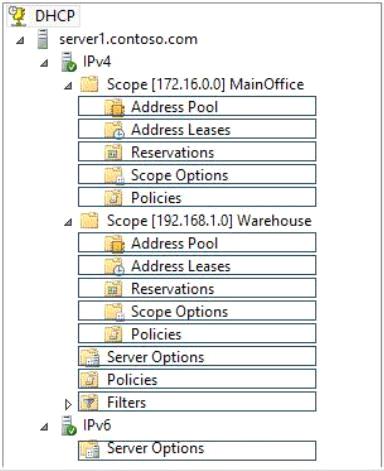
Task: Click the MainOffice scope folder icon
Action: pyautogui.click(x=89, y=84)
